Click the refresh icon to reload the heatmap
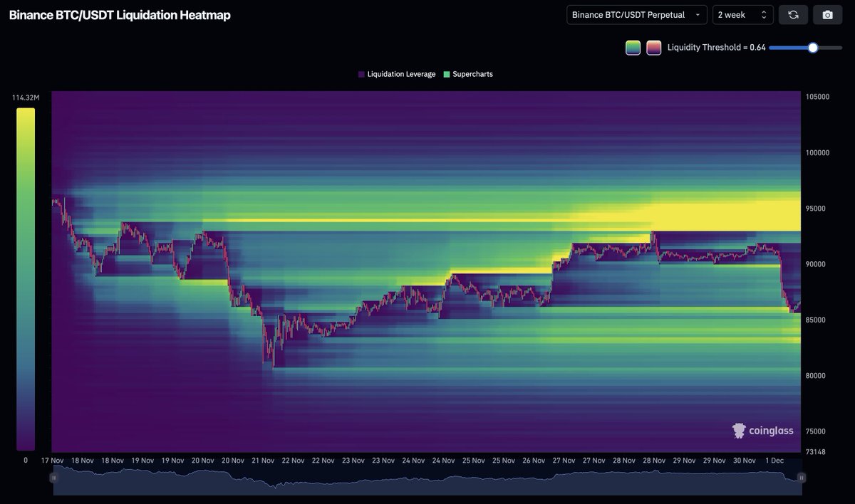 coord(793,14)
